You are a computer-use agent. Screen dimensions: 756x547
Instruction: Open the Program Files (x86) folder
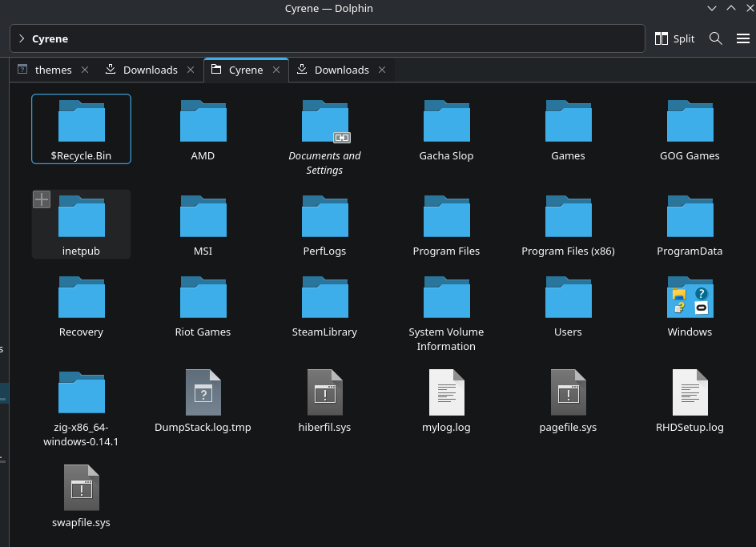(x=569, y=216)
